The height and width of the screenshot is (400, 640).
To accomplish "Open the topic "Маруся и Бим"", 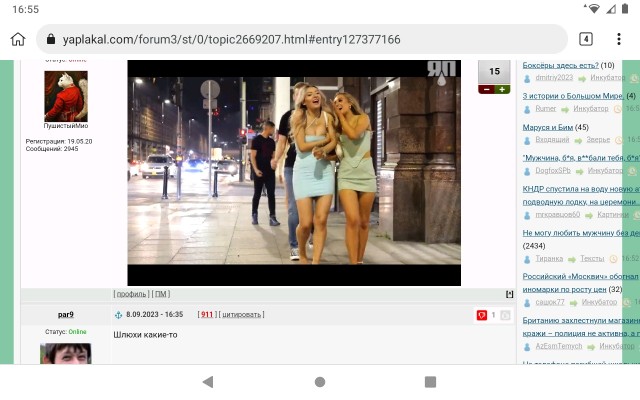I will (548, 127).
